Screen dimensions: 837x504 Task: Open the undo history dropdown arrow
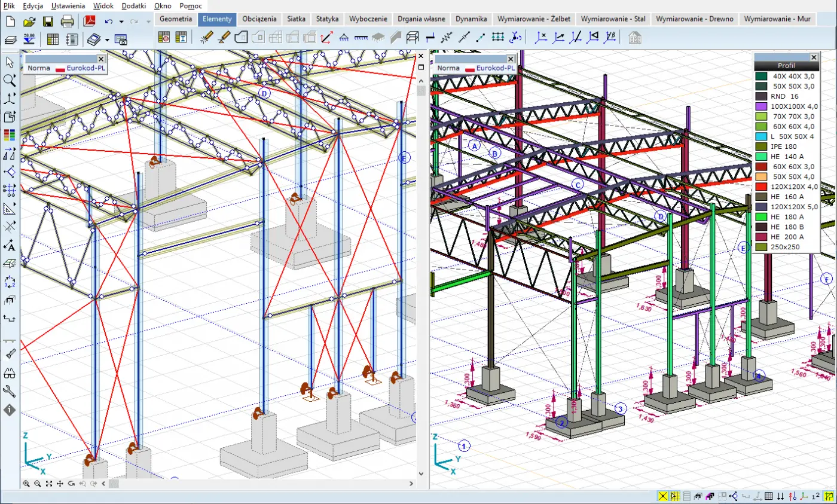pyautogui.click(x=121, y=22)
